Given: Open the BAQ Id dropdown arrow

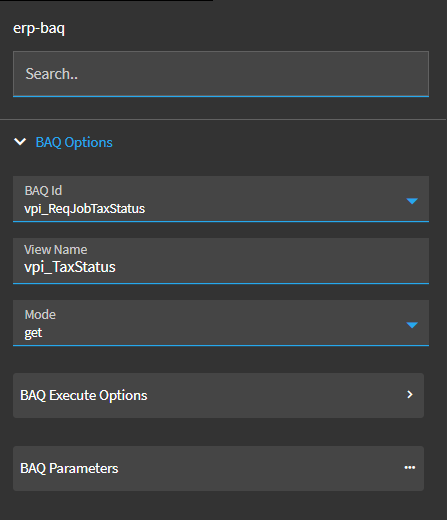Looking at the screenshot, I should click(412, 201).
